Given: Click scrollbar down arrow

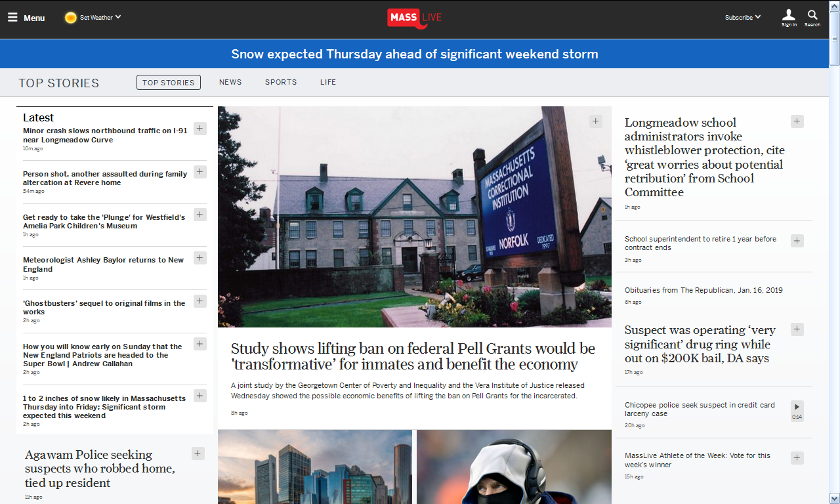Looking at the screenshot, I should pos(834,498).
